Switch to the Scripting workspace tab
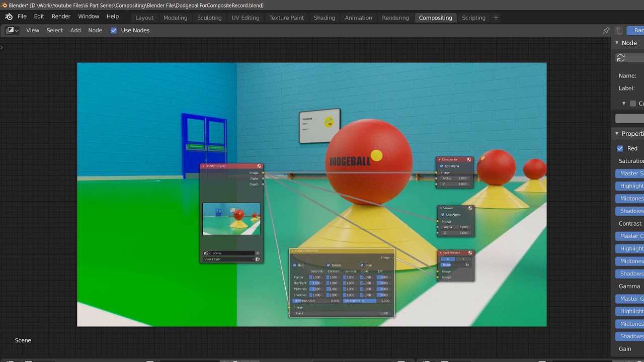 click(474, 18)
